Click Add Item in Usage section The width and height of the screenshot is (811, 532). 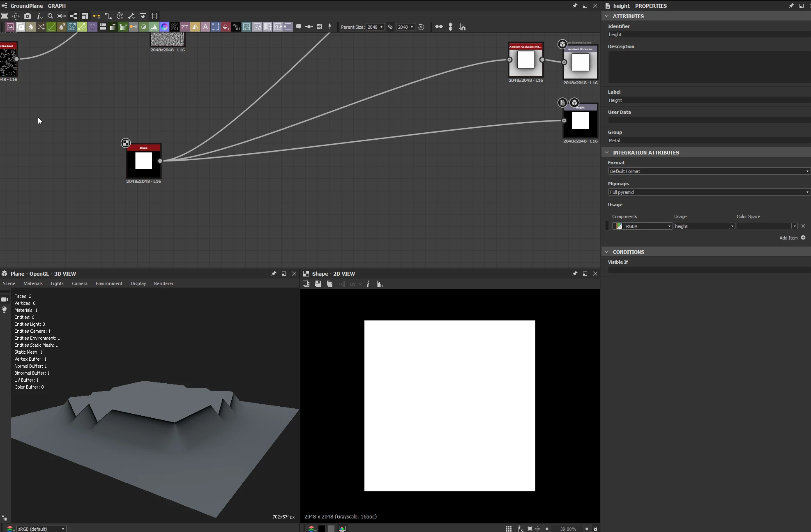coord(792,238)
